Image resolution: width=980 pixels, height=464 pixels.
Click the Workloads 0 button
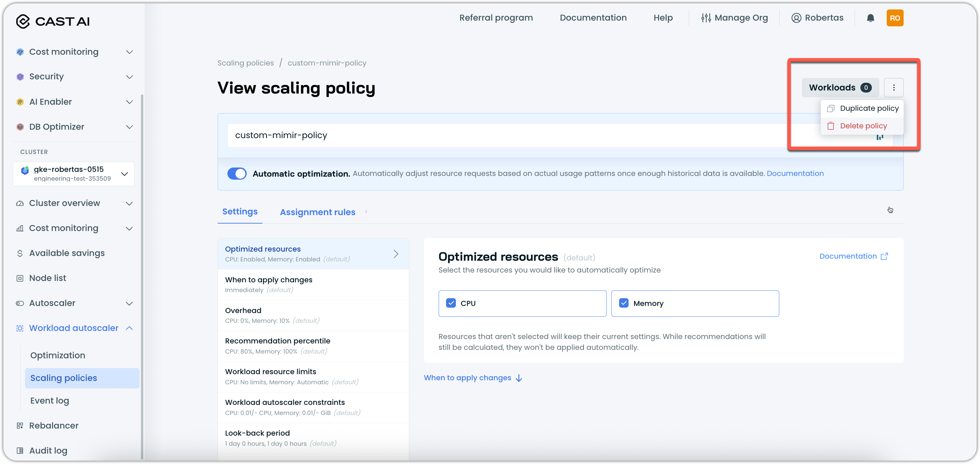(x=840, y=87)
